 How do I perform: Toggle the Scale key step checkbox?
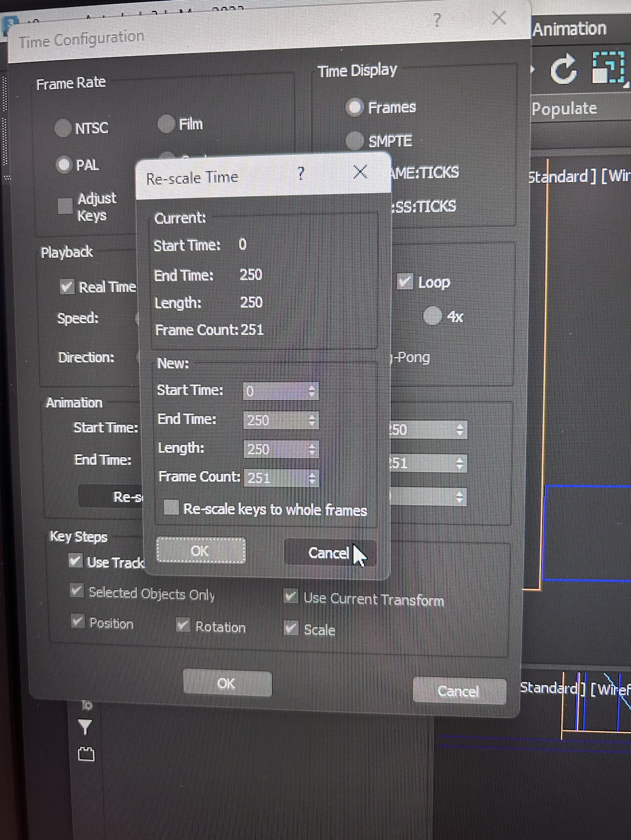tap(291, 628)
